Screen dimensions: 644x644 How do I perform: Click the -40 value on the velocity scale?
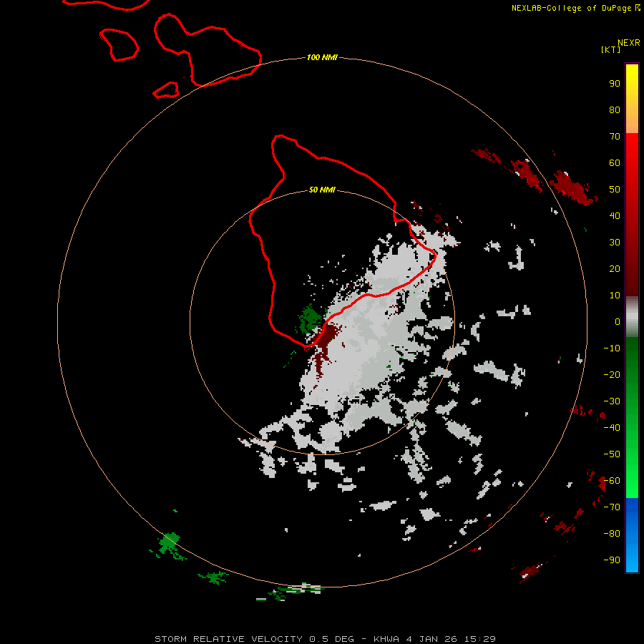612,428
